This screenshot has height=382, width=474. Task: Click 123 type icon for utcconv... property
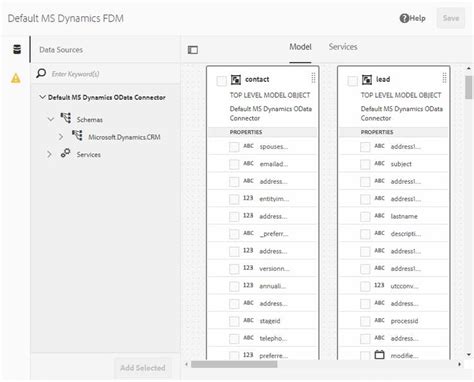click(x=379, y=285)
